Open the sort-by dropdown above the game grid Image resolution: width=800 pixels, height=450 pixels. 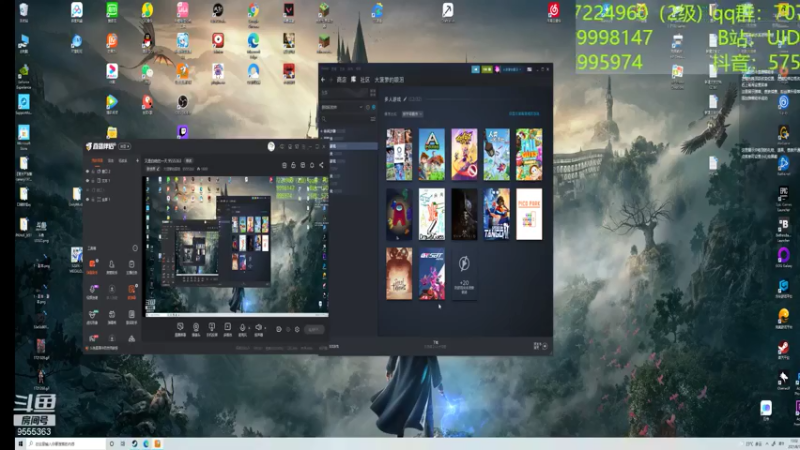pyautogui.click(x=412, y=114)
